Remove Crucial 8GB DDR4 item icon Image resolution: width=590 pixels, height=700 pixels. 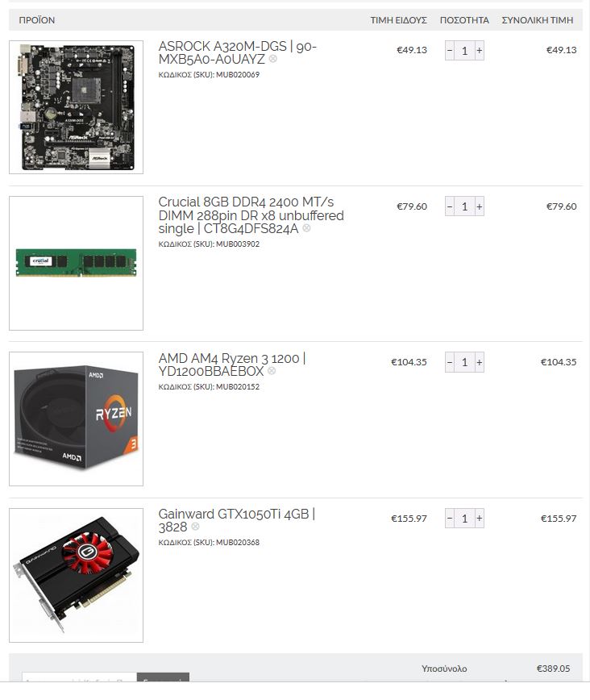point(306,228)
